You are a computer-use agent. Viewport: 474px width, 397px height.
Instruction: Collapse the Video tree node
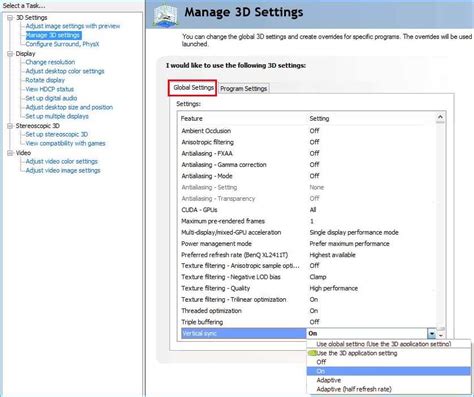(x=10, y=153)
